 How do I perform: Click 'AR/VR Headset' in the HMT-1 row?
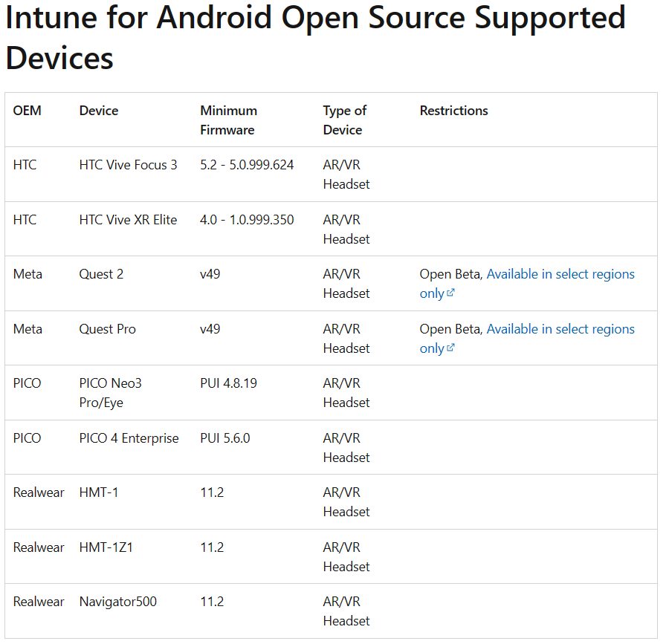tap(346, 501)
